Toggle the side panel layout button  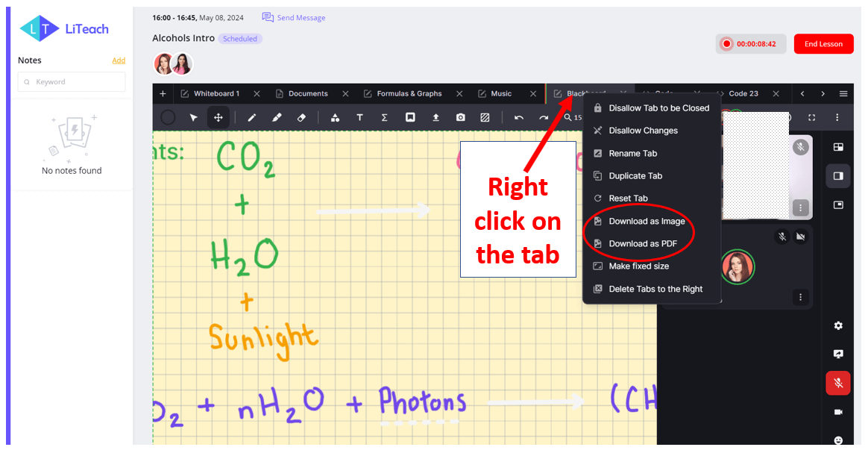(x=838, y=175)
